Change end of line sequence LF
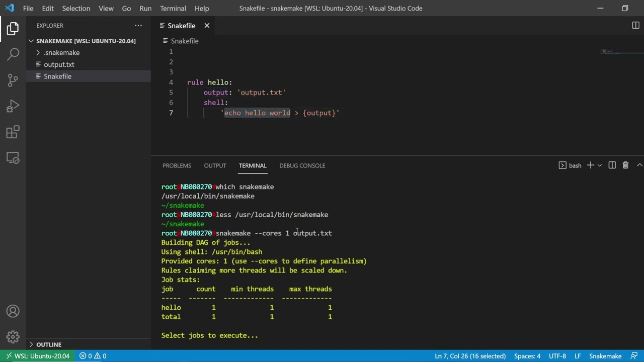644x362 pixels. (x=578, y=356)
